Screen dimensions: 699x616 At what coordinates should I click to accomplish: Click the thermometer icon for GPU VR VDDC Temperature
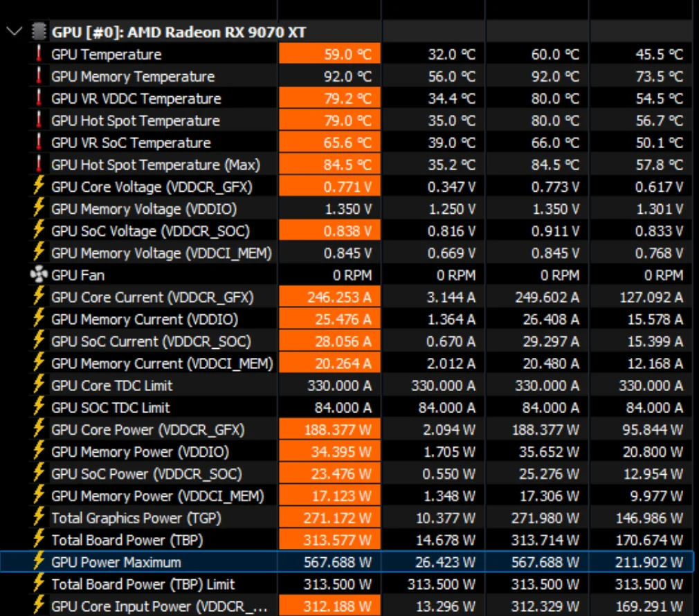(39, 98)
